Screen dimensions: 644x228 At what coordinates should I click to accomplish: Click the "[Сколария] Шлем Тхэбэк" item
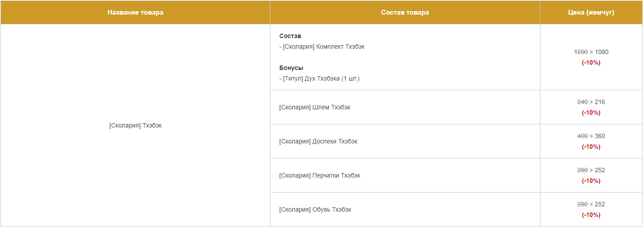pos(315,107)
